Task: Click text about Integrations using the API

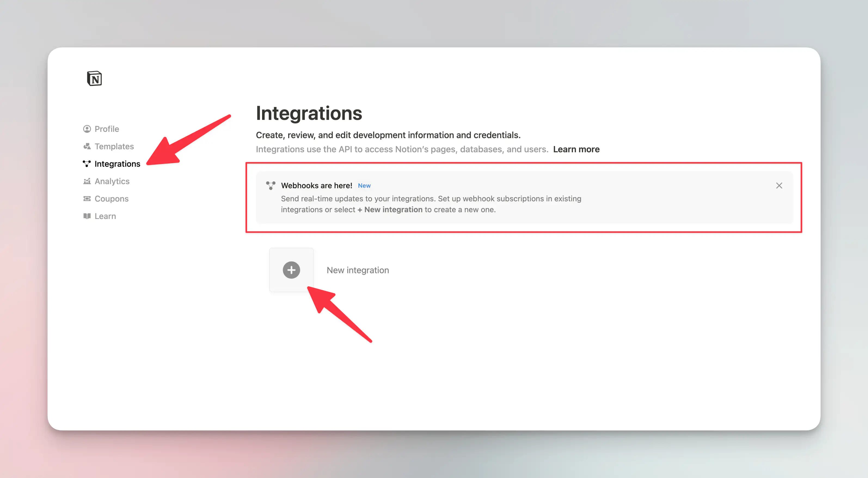Action: pos(402,149)
